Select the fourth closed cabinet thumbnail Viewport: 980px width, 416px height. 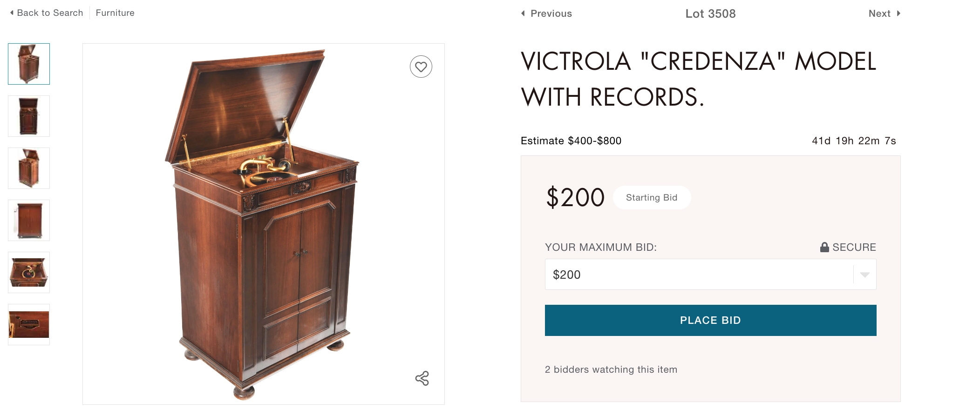(x=29, y=221)
